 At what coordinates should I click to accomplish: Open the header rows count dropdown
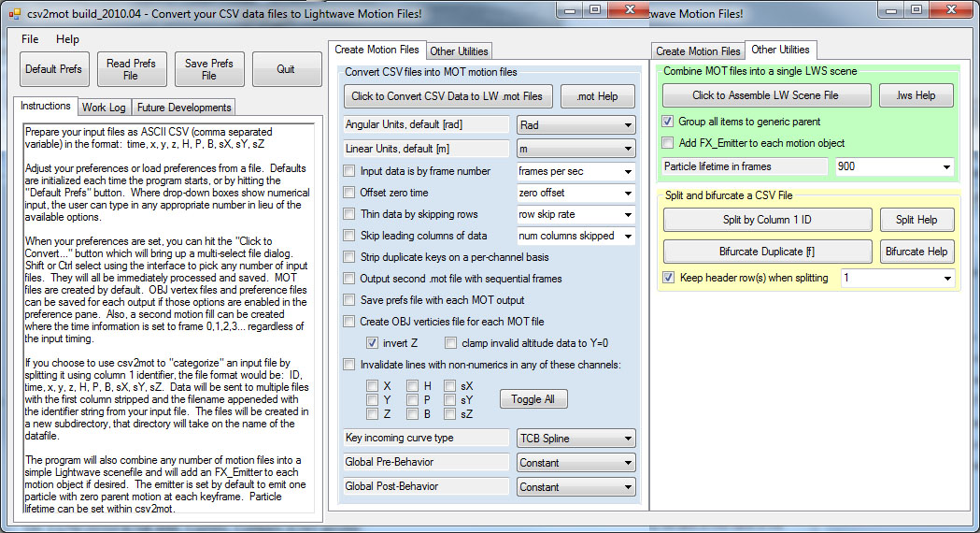[x=898, y=278]
